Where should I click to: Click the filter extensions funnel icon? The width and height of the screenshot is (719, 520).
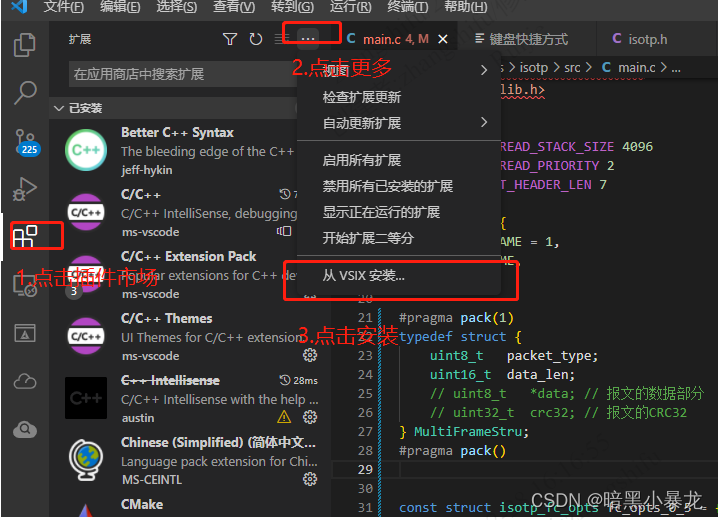tap(230, 39)
